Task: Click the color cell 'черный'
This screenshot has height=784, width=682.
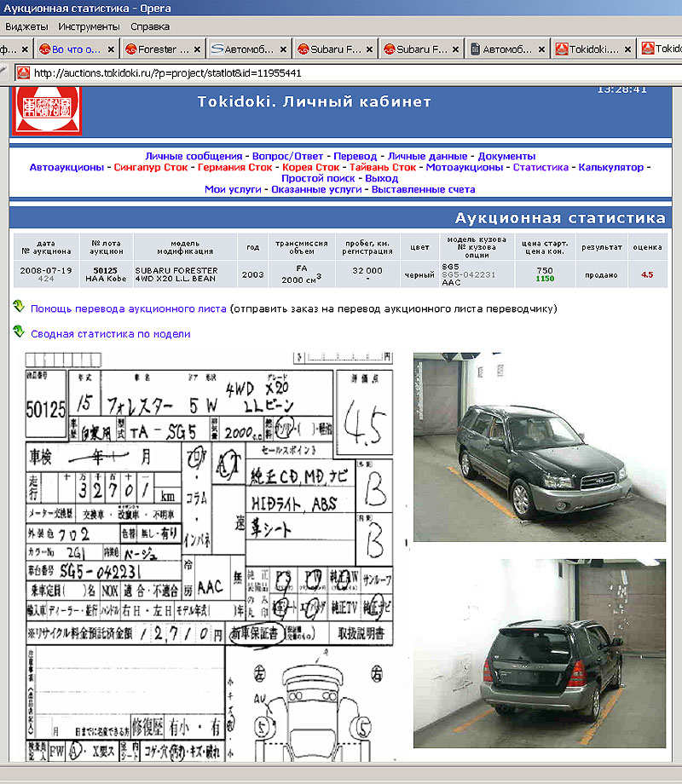Action: (x=419, y=275)
